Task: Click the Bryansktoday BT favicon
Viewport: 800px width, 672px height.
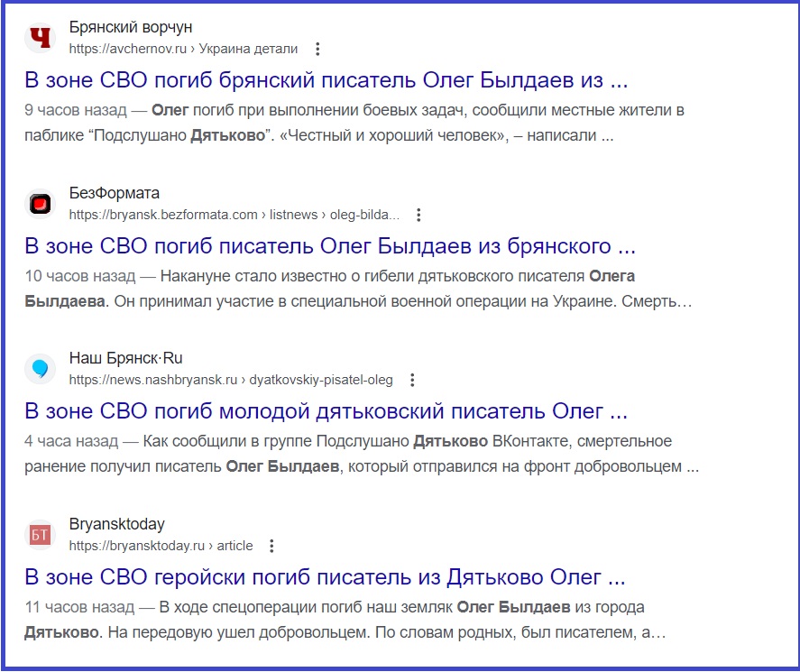Action: pos(40,535)
